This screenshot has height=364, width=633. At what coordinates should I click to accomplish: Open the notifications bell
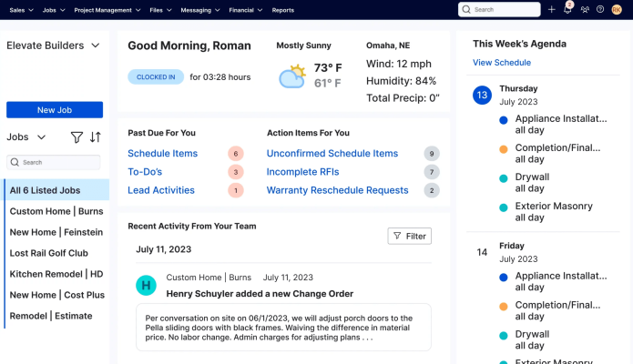[567, 9]
